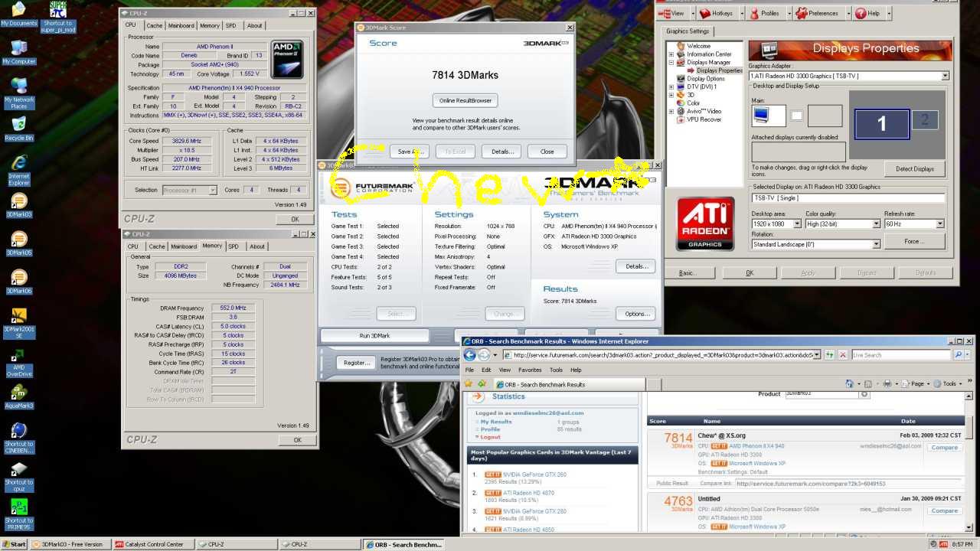The height and width of the screenshot is (551, 980).
Task: Click the IE Home toolbar icon
Action: click(849, 383)
